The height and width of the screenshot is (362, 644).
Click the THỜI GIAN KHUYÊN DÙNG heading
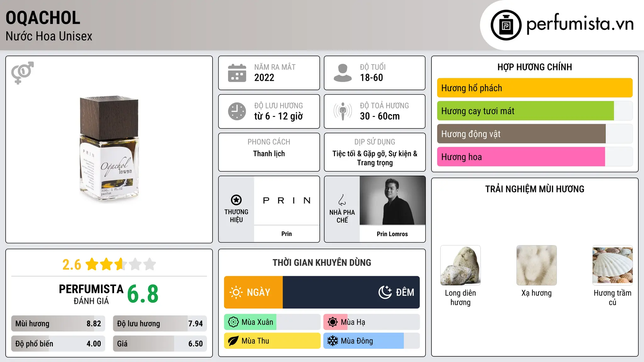322,262
